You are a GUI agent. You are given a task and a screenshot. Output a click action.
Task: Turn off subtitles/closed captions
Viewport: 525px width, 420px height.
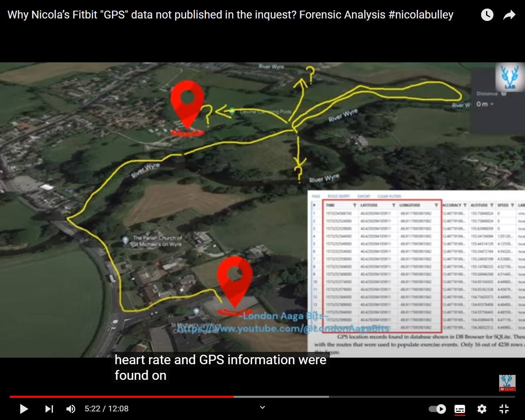(x=460, y=409)
